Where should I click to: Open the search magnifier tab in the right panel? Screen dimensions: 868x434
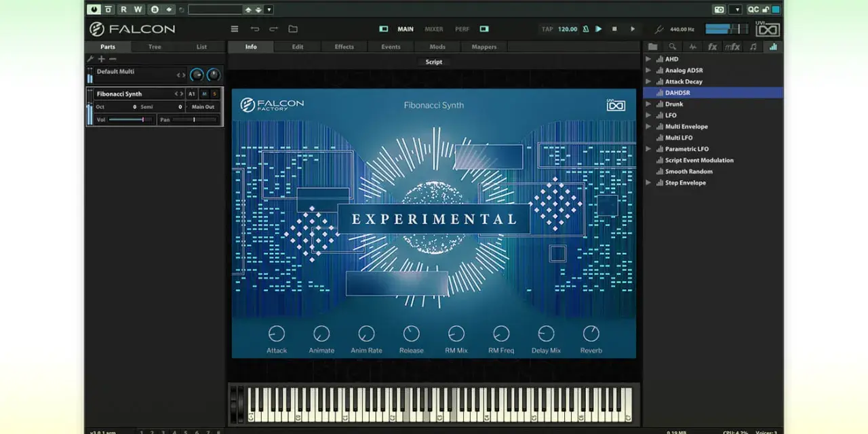(672, 47)
